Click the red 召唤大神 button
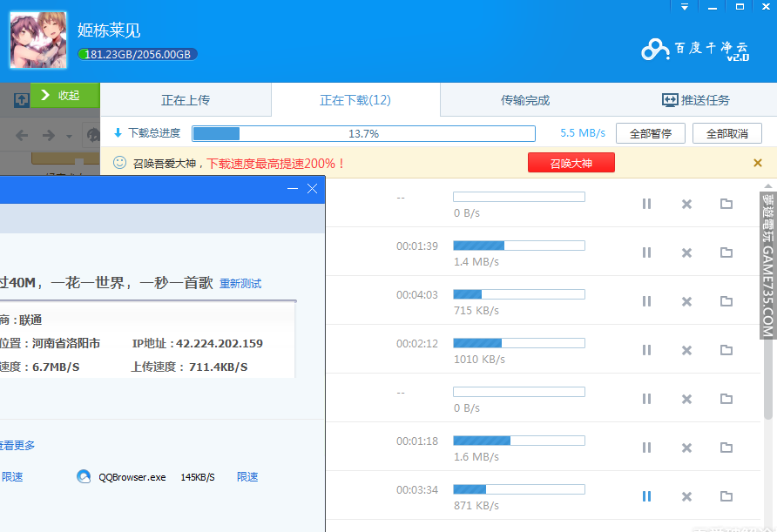Viewport: 777px width, 532px height. (571, 163)
